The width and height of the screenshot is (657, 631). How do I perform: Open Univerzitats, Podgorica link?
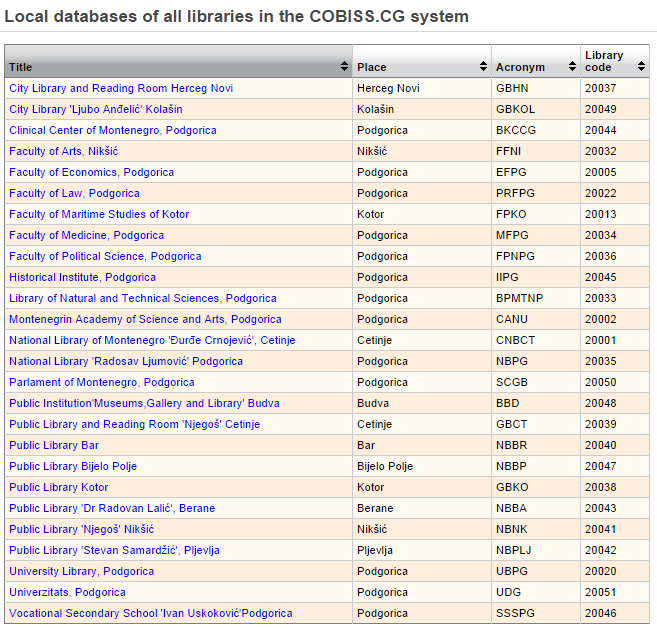point(67,592)
